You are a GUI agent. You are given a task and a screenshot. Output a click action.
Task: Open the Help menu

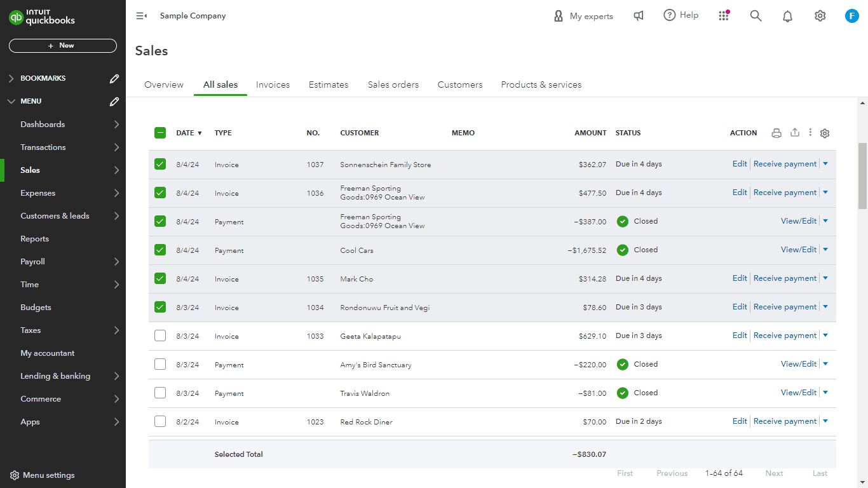[x=681, y=15]
